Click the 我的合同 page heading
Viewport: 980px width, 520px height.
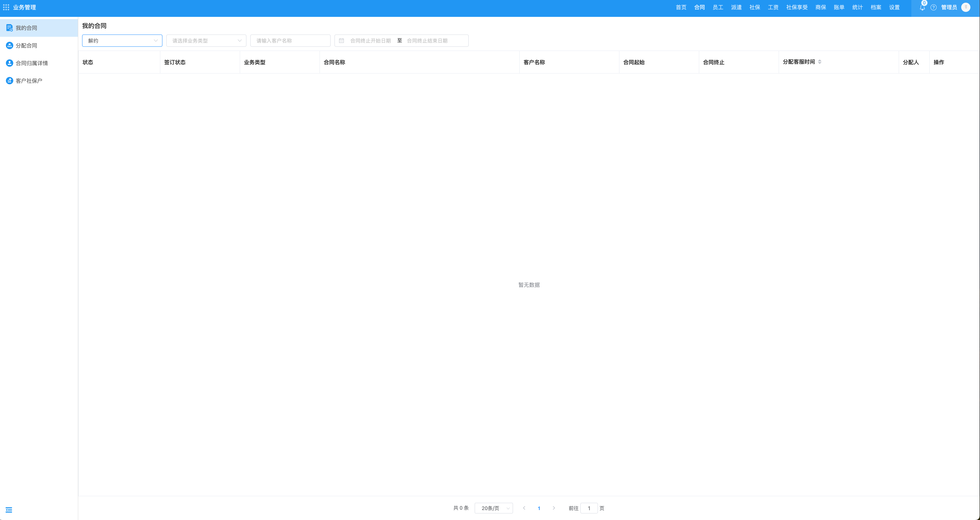(x=94, y=26)
